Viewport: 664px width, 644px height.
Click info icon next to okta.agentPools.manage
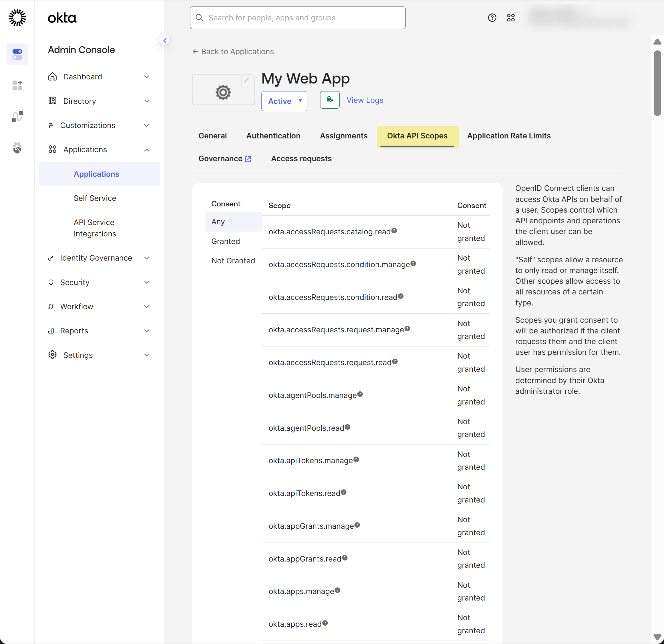click(x=360, y=394)
